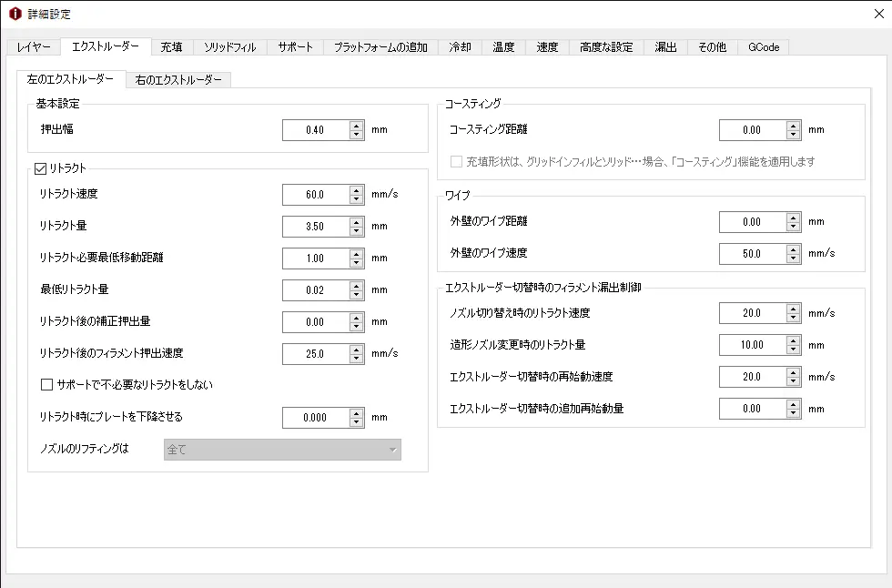Increase the 押出幅 value with up arrow
The image size is (892, 588).
[x=356, y=126]
